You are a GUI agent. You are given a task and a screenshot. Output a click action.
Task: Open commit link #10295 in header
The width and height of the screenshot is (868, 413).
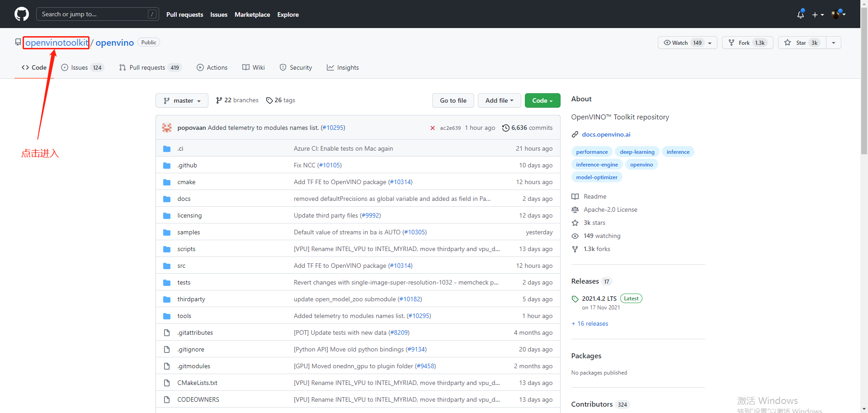pos(333,128)
